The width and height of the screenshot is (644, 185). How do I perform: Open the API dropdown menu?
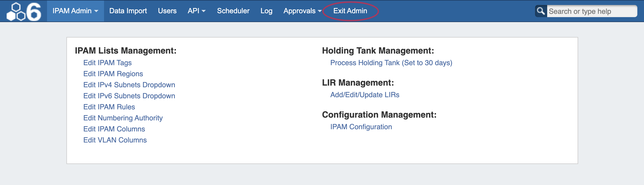(196, 11)
